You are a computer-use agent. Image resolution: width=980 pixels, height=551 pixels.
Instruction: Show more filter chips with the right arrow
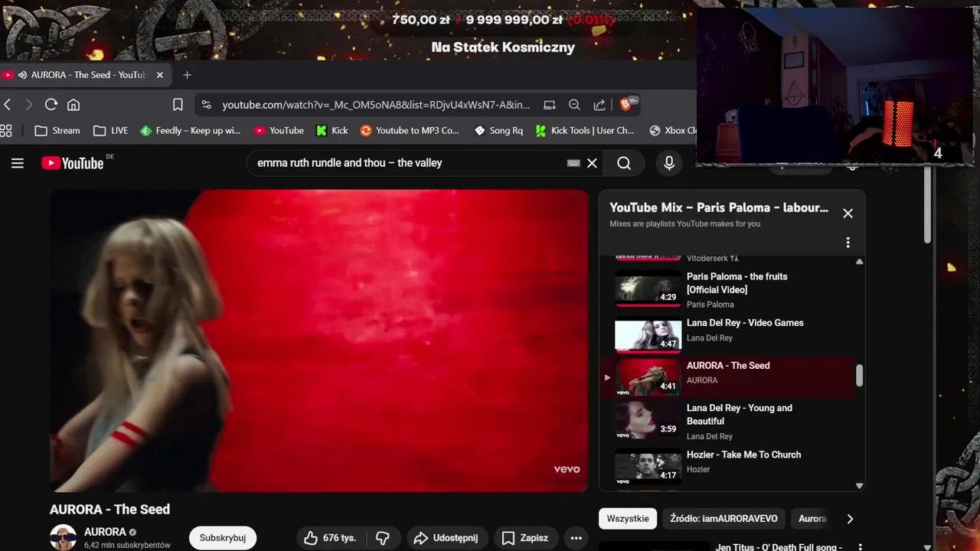coord(850,519)
